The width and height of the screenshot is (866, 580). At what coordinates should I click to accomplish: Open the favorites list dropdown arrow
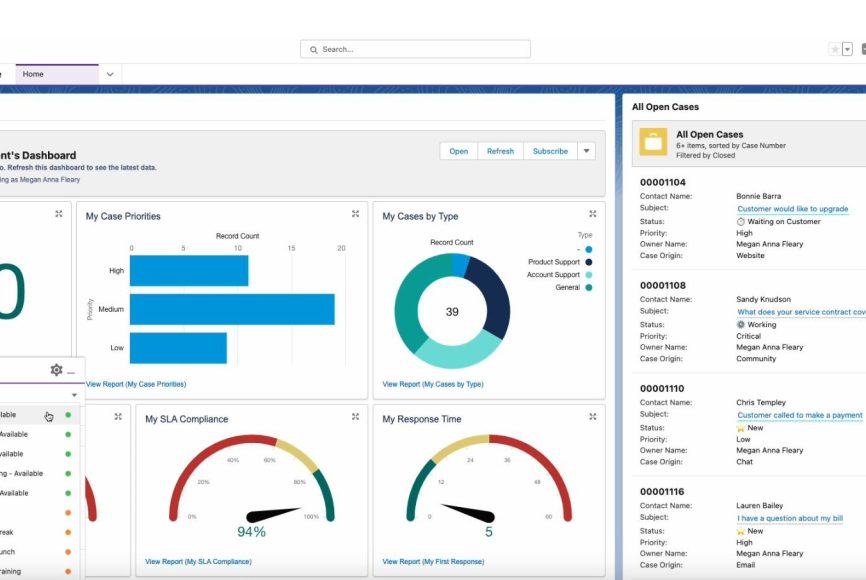tap(847, 49)
